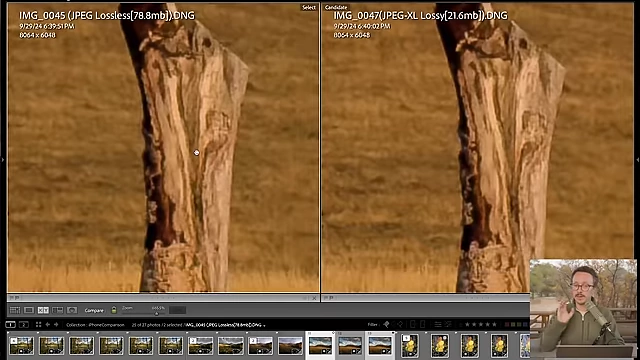Click the Select badge on left image
The width and height of the screenshot is (640, 360).
[309, 7]
